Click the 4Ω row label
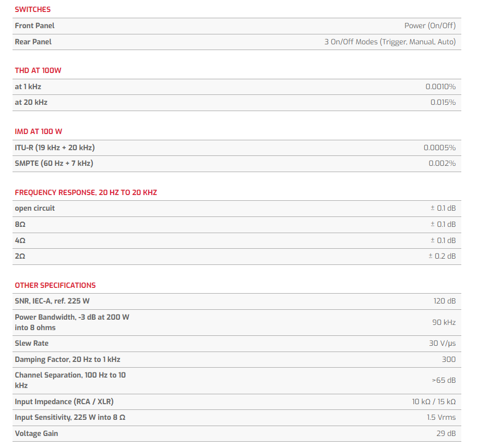 point(20,240)
